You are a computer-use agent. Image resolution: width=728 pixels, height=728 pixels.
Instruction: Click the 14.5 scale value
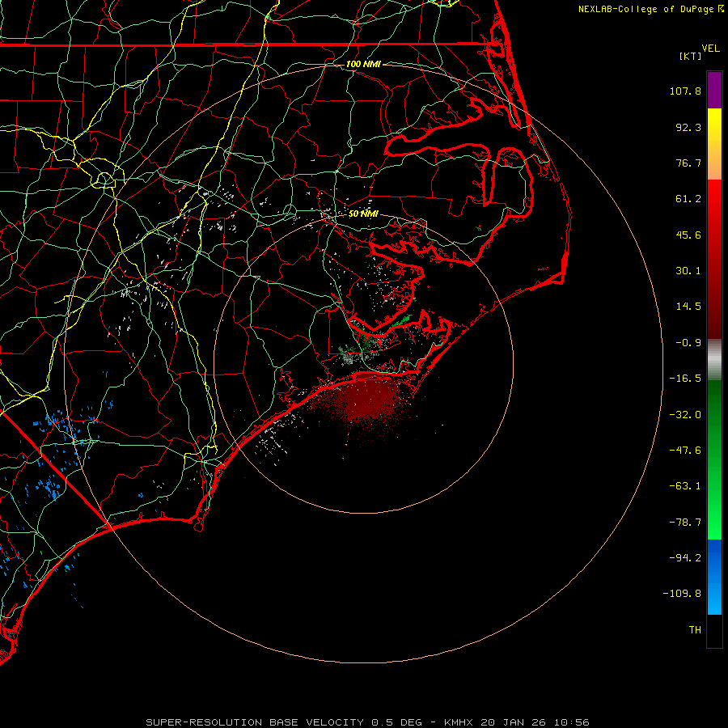point(688,307)
